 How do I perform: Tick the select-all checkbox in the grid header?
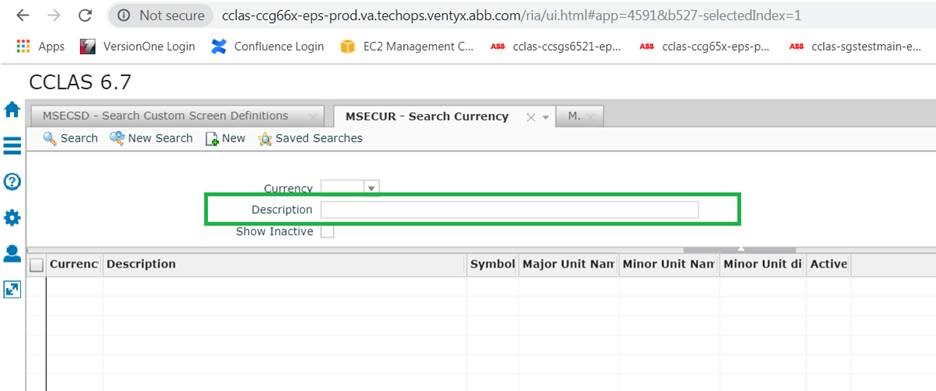point(36,265)
